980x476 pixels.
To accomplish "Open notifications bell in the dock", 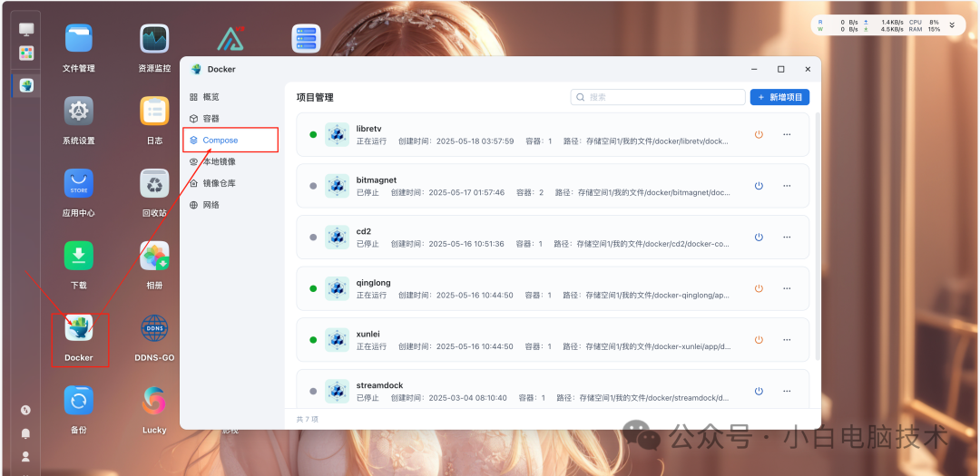I will click(25, 433).
